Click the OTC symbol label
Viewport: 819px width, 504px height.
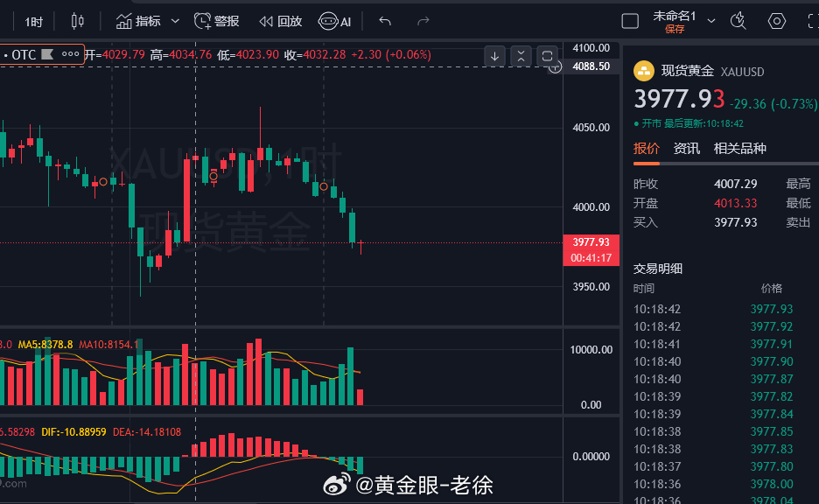(24, 55)
